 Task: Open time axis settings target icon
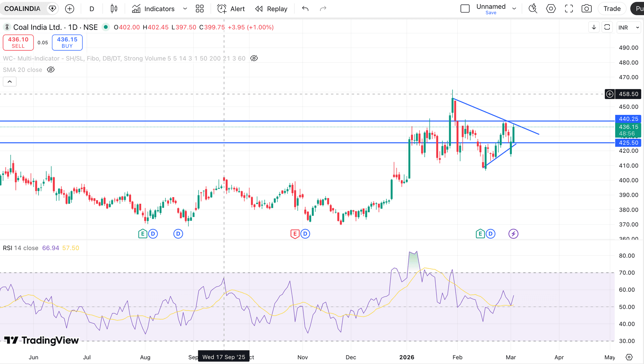click(629, 357)
